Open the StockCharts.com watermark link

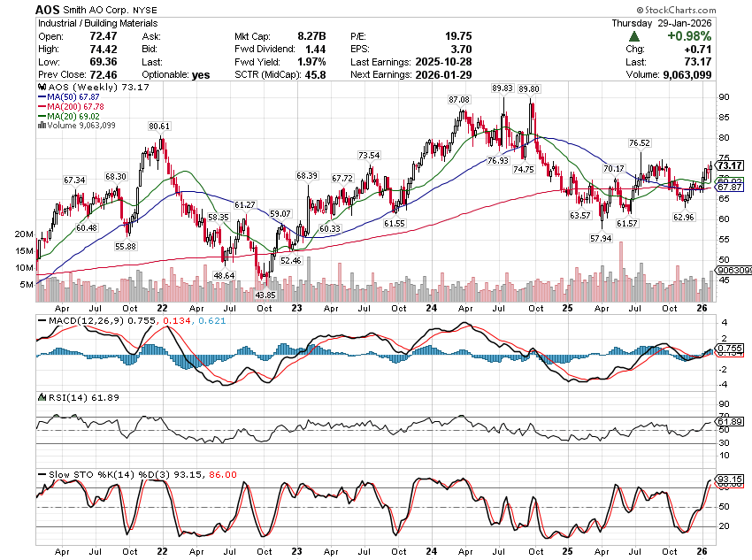click(x=712, y=8)
